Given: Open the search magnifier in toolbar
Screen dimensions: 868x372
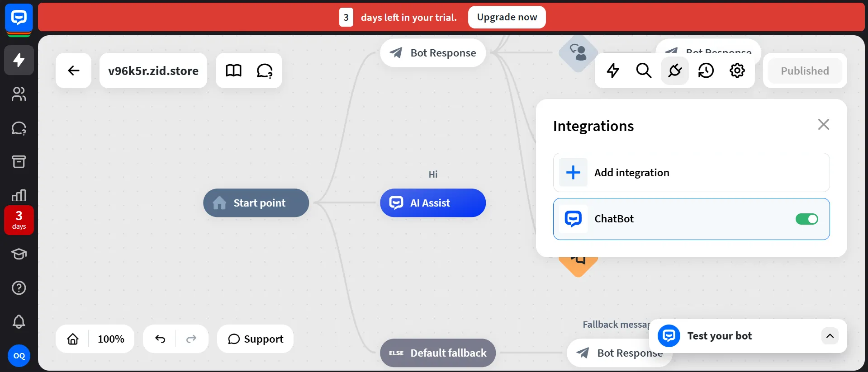Looking at the screenshot, I should [x=643, y=71].
